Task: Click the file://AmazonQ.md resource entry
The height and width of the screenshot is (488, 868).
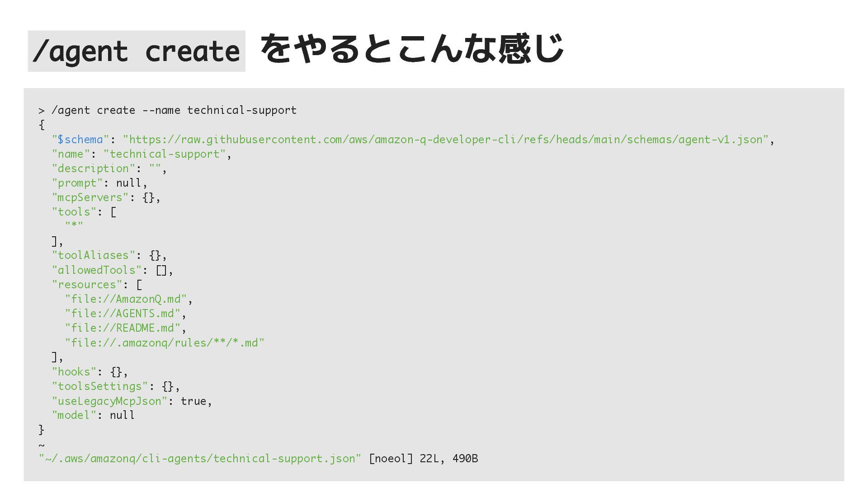Action: (126, 299)
